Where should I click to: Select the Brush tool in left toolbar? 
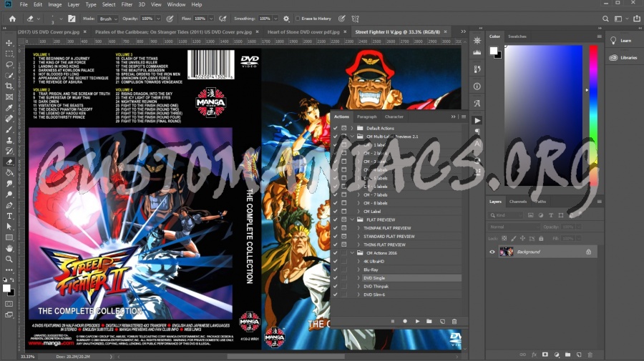click(9, 129)
